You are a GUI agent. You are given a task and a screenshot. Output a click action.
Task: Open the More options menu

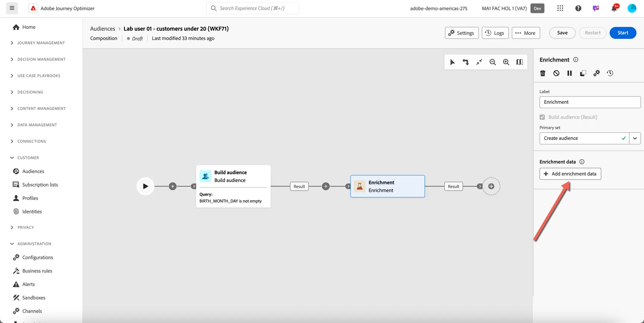tap(525, 33)
